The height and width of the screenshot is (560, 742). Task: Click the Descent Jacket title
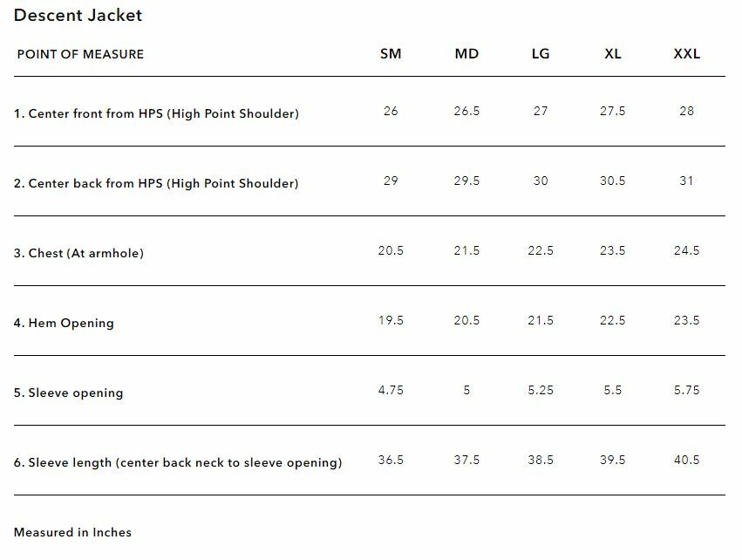[x=78, y=15]
